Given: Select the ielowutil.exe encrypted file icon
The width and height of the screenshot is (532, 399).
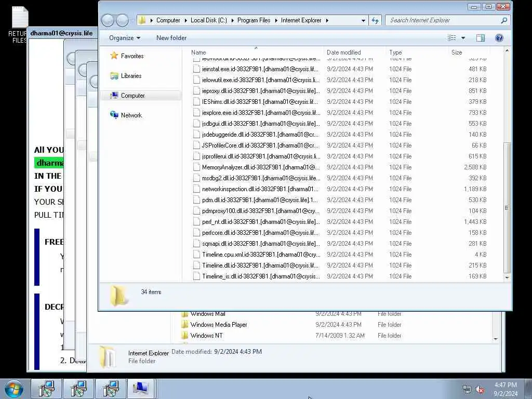Looking at the screenshot, I should pyautogui.click(x=196, y=79).
